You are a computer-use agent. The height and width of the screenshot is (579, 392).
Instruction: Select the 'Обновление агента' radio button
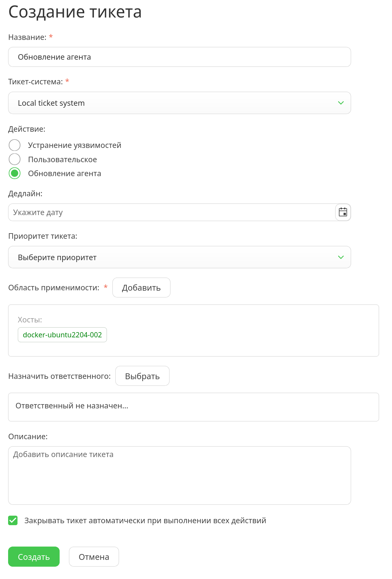coord(15,174)
